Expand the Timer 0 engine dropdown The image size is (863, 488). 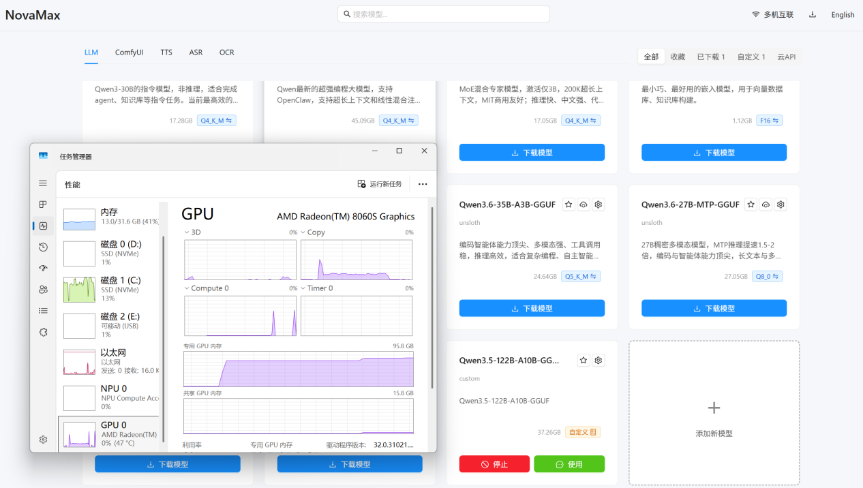[303, 288]
